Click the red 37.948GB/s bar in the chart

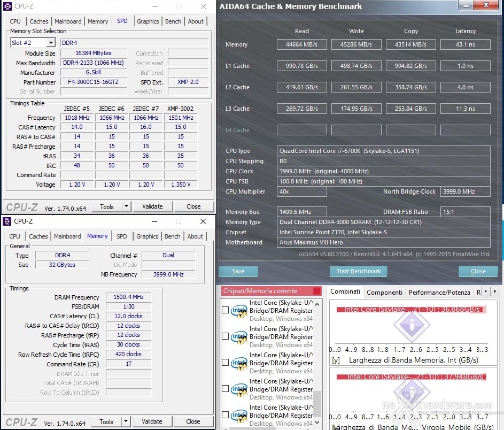(412, 377)
